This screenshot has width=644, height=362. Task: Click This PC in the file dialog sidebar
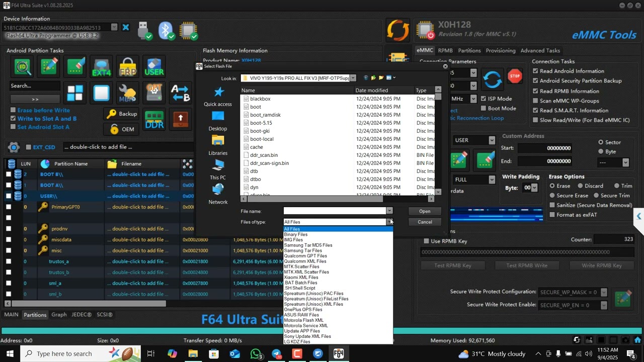pos(218,170)
